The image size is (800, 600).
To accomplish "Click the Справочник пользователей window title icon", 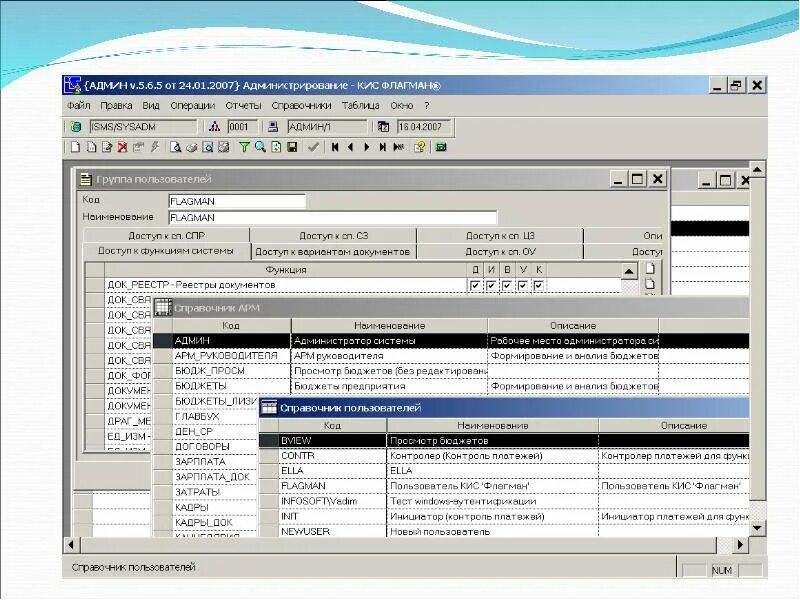I will [269, 407].
